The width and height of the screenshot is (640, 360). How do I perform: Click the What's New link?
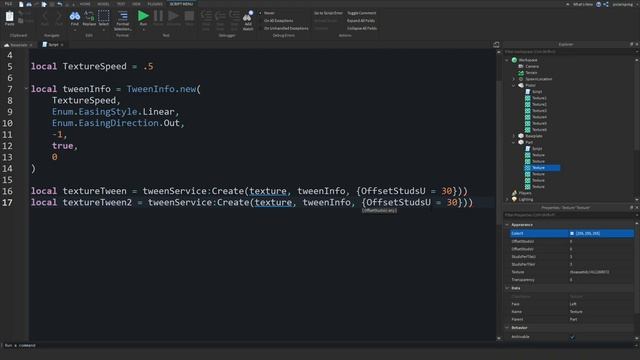pyautogui.click(x=583, y=4)
